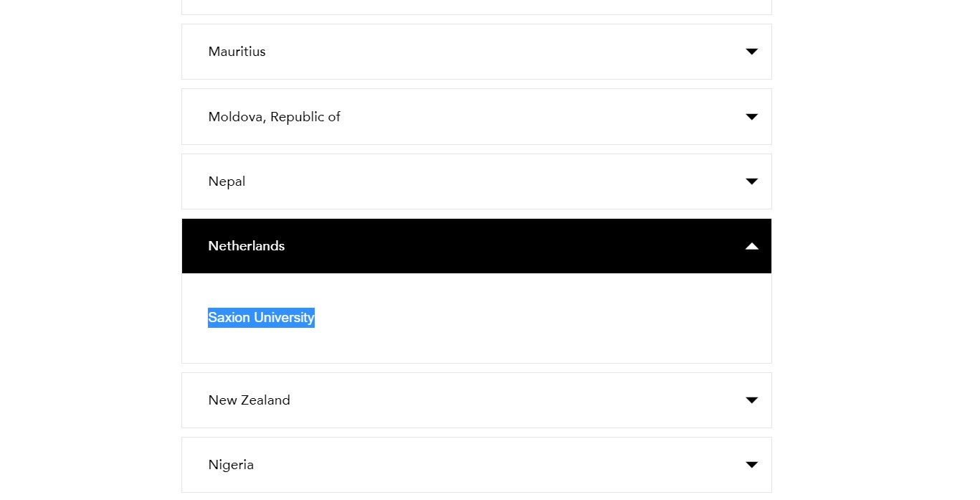Show institutions listed under Nigeria

pos(476,465)
